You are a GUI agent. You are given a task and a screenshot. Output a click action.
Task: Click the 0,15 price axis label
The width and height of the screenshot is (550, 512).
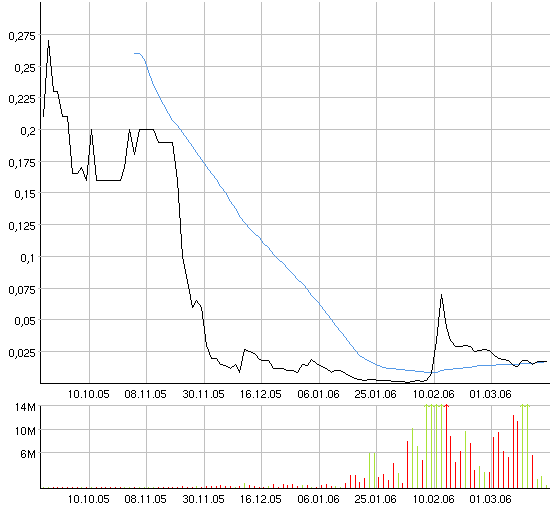(25, 194)
